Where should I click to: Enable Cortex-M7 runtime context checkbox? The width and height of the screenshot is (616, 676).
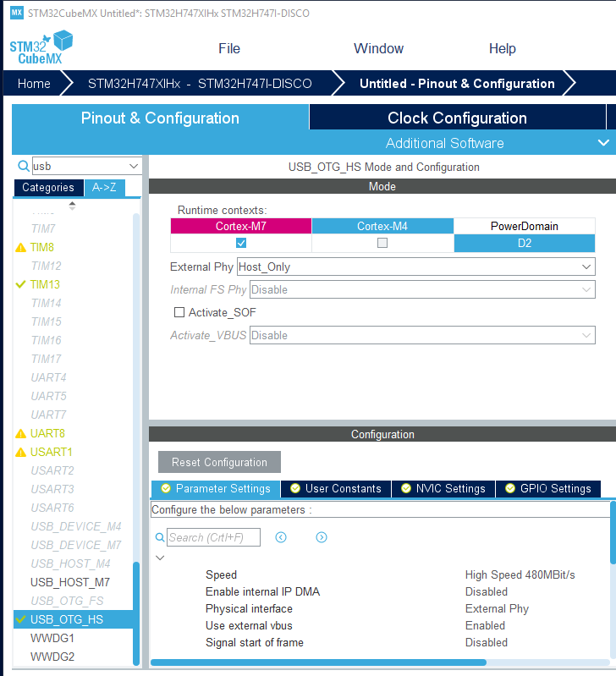(241, 243)
